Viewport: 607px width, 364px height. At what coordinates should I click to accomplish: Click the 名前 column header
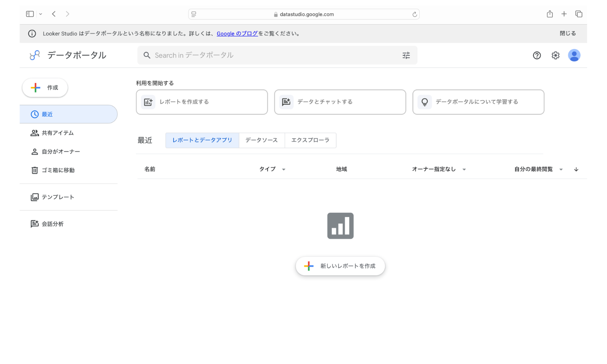pyautogui.click(x=150, y=169)
